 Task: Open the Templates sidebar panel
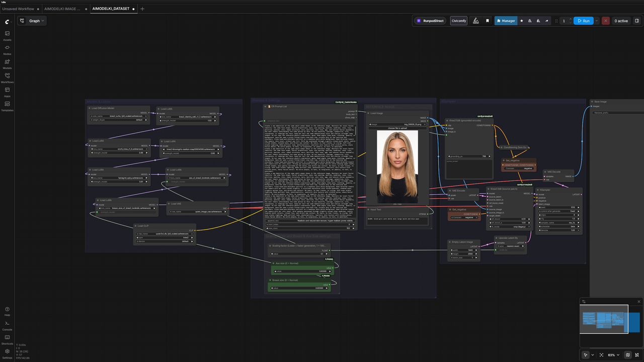(7, 106)
